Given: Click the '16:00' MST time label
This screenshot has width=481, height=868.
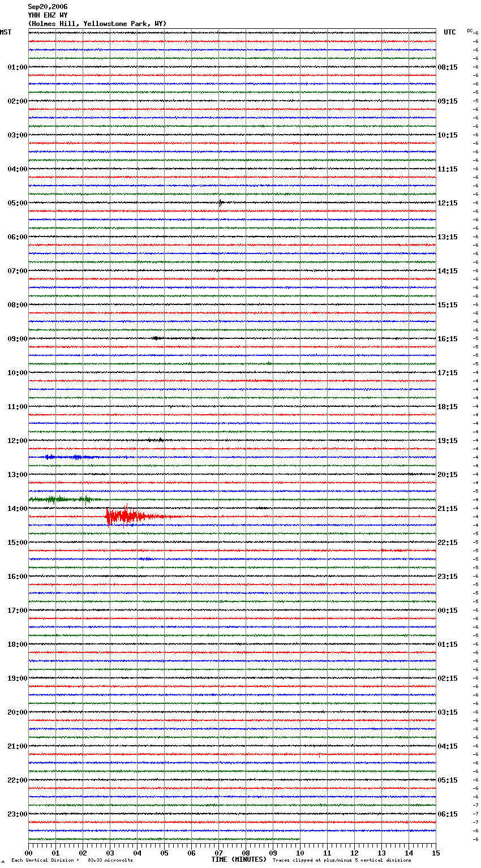Looking at the screenshot, I should point(18,577).
